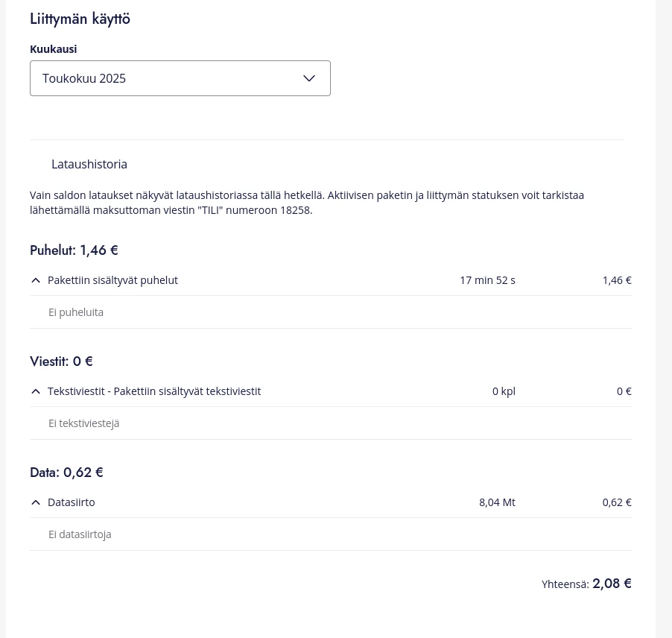Screen dimensions: 672x638
Task: Click the 0 kpl message count
Action: [504, 391]
